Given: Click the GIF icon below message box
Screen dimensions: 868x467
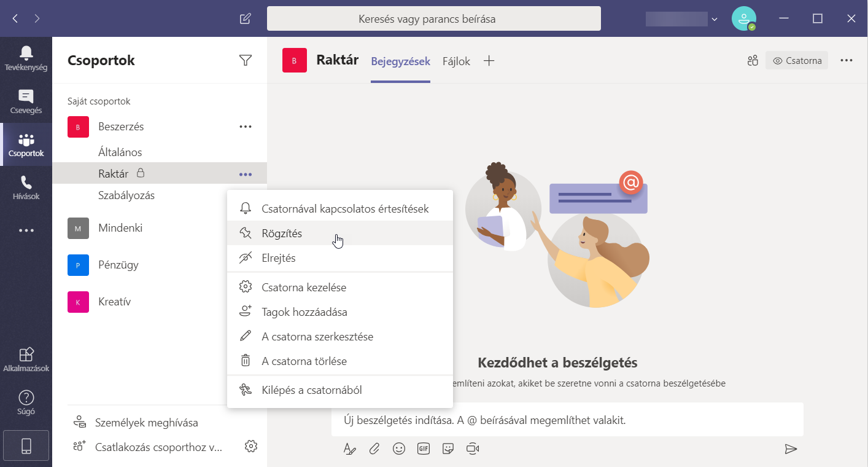Looking at the screenshot, I should (x=424, y=449).
